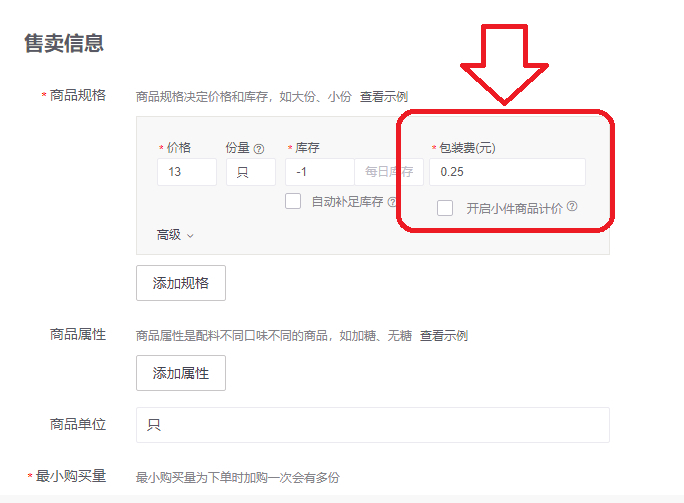
Task: Enable the 自动补足库存 checkbox
Action: click(293, 202)
